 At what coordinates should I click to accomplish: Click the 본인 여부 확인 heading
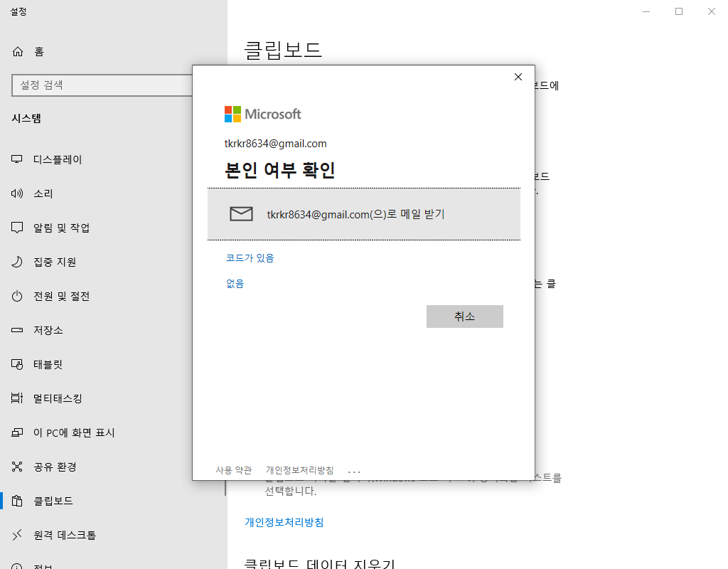click(279, 170)
